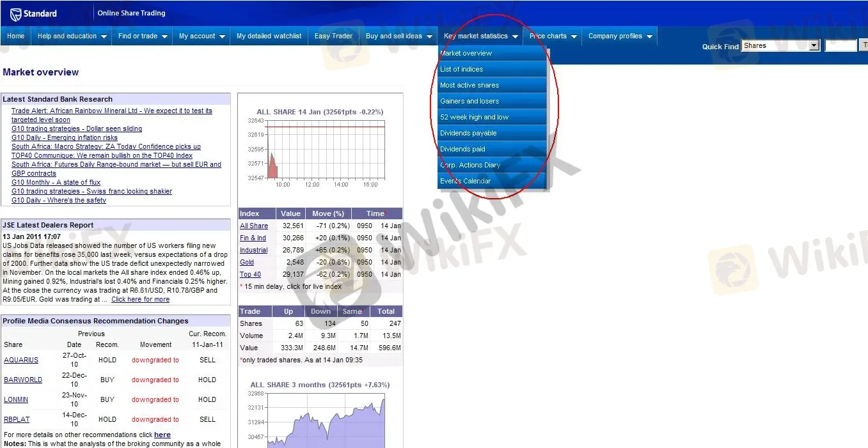Image resolution: width=868 pixels, height=448 pixels.
Task: Open South Africa Macro Strategy ZA Today link
Action: coord(106,146)
